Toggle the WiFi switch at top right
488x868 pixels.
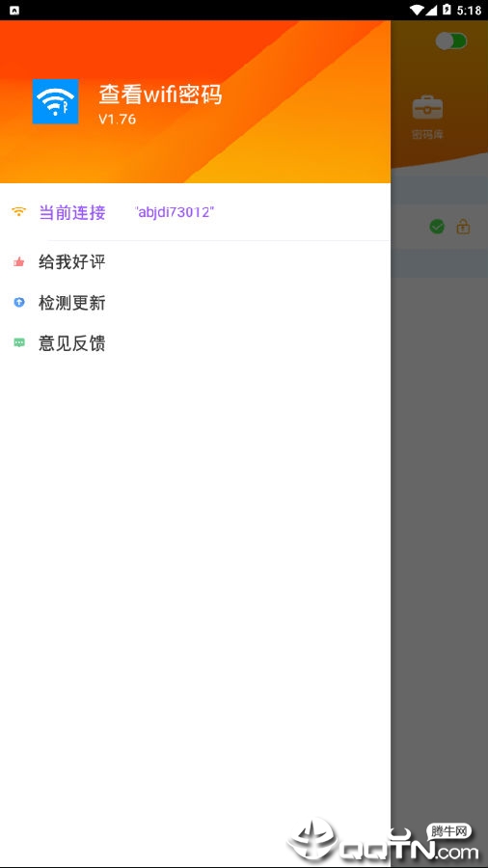(x=451, y=41)
